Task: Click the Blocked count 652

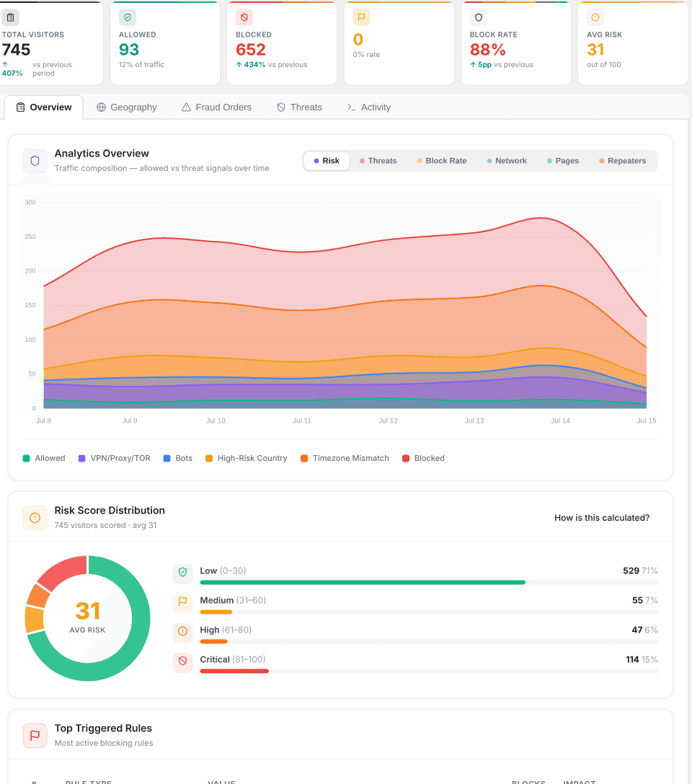Action: click(x=251, y=50)
